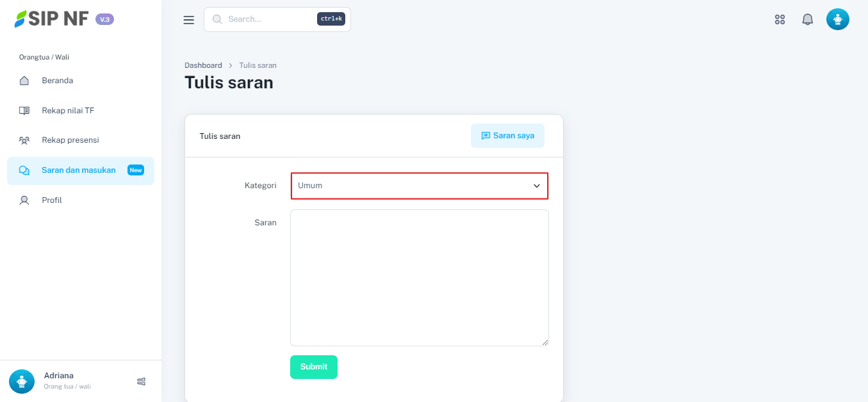
Task: Click Adriana's avatar in sidebar footer
Action: tap(22, 382)
